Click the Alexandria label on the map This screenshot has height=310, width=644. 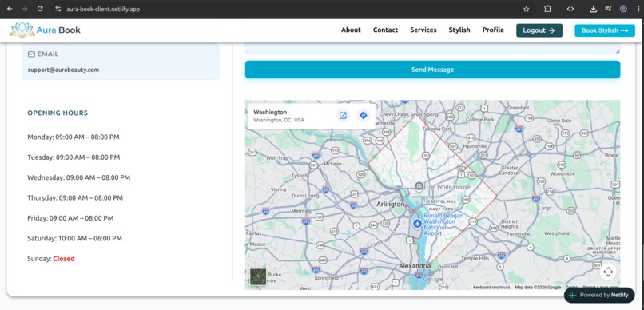(x=415, y=267)
